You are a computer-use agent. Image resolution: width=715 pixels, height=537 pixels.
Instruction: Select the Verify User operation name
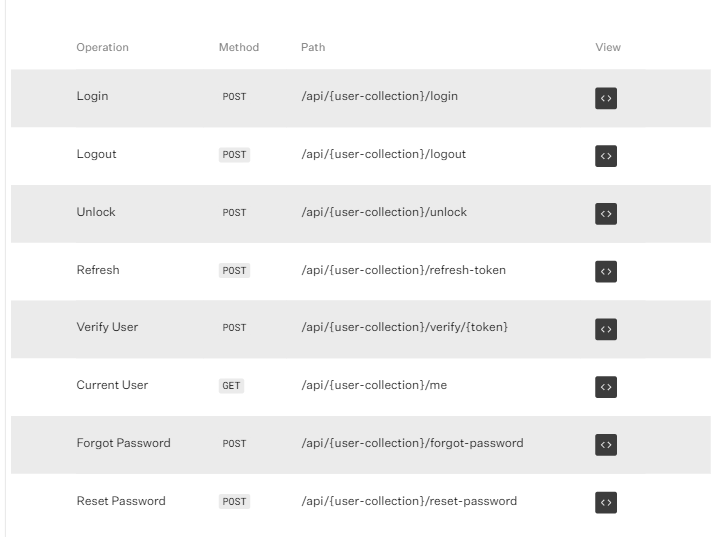click(x=107, y=327)
